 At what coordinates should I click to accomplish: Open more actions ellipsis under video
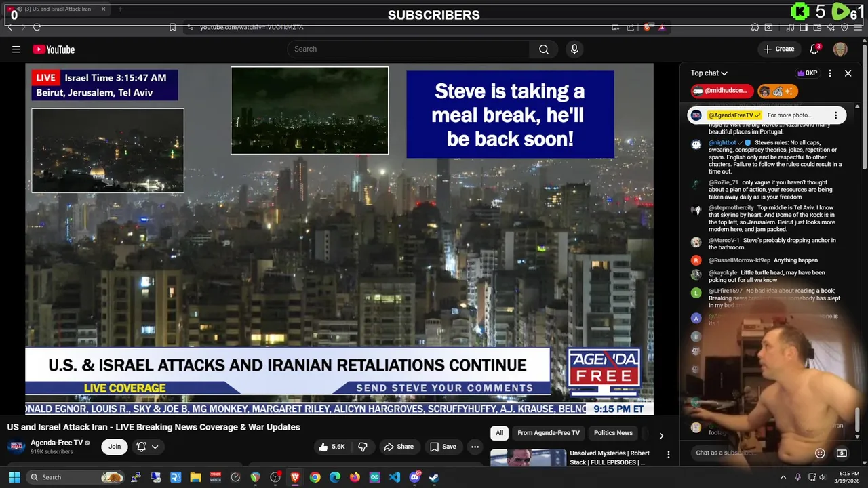tap(475, 447)
